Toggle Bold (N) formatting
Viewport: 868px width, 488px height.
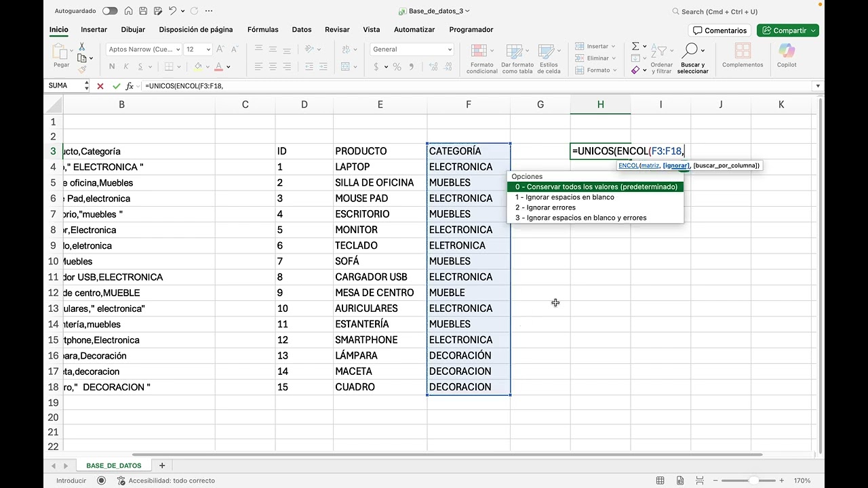pos(112,66)
